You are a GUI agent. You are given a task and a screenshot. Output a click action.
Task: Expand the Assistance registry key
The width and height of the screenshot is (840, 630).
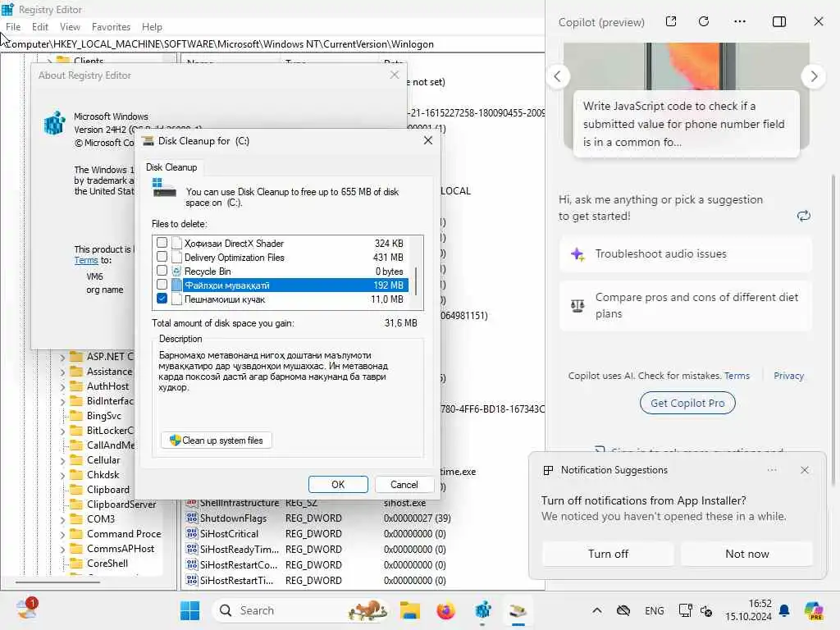[x=62, y=372]
